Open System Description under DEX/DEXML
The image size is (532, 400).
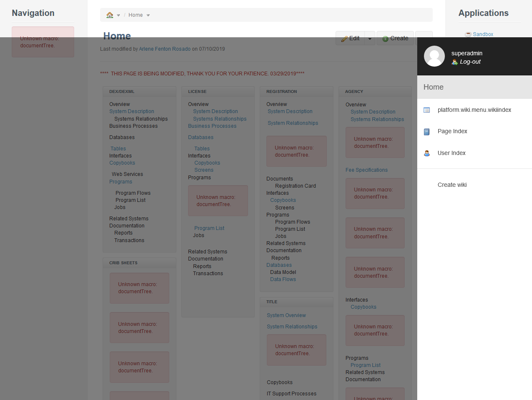tap(132, 111)
